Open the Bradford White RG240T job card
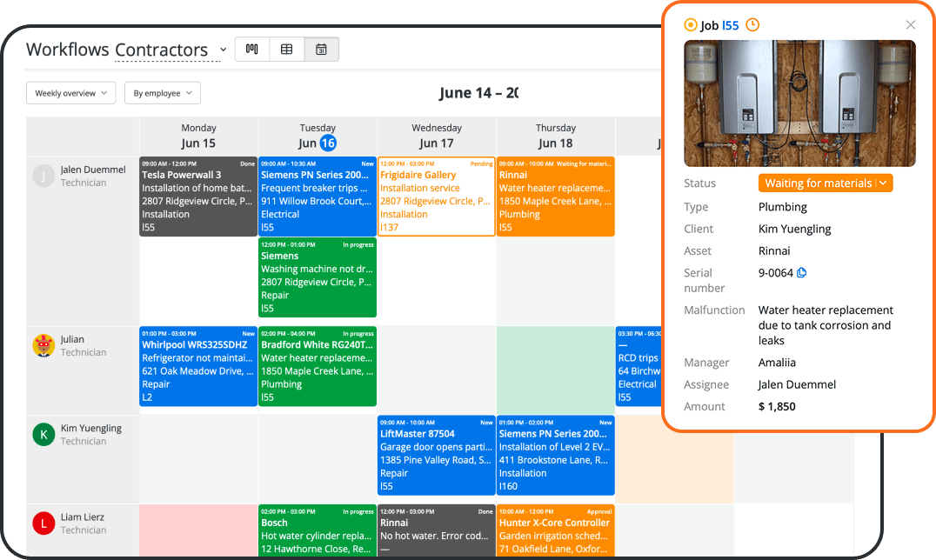This screenshot has width=936, height=560. 317,367
